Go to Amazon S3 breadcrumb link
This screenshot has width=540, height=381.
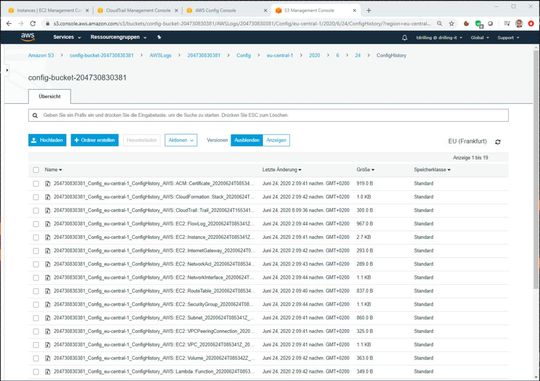click(41, 55)
